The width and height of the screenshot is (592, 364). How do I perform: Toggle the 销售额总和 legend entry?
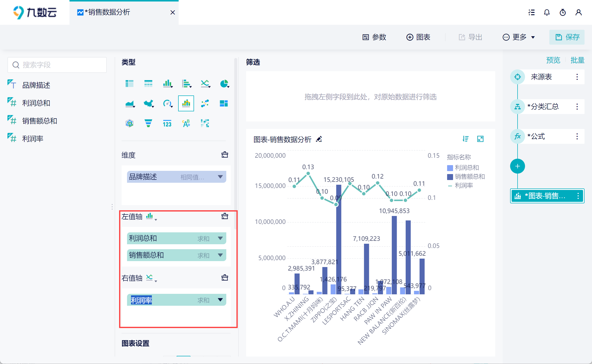(x=466, y=177)
